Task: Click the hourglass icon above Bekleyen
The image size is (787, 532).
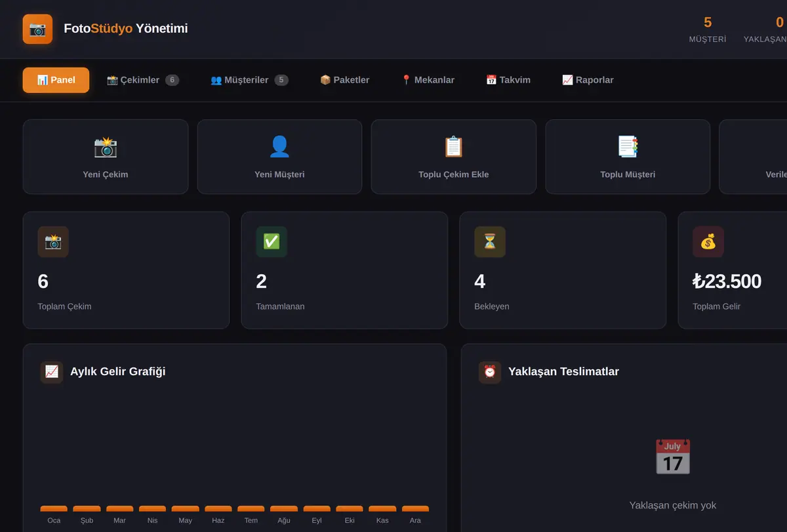Action: click(x=490, y=241)
